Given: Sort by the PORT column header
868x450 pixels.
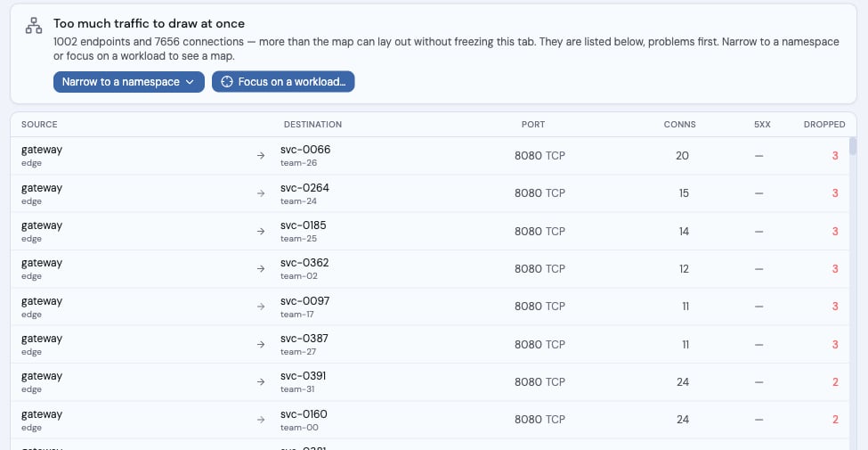Looking at the screenshot, I should pyautogui.click(x=533, y=125).
